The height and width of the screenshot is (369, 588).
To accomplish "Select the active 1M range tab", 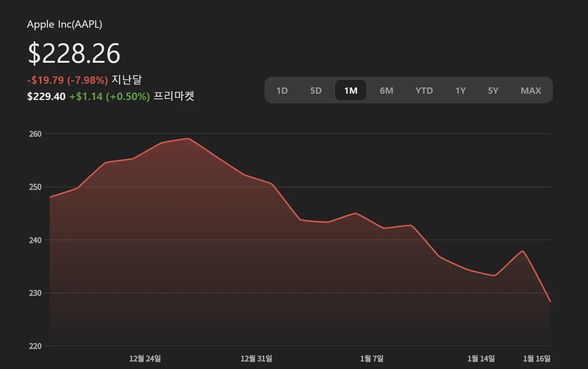I will point(351,90).
